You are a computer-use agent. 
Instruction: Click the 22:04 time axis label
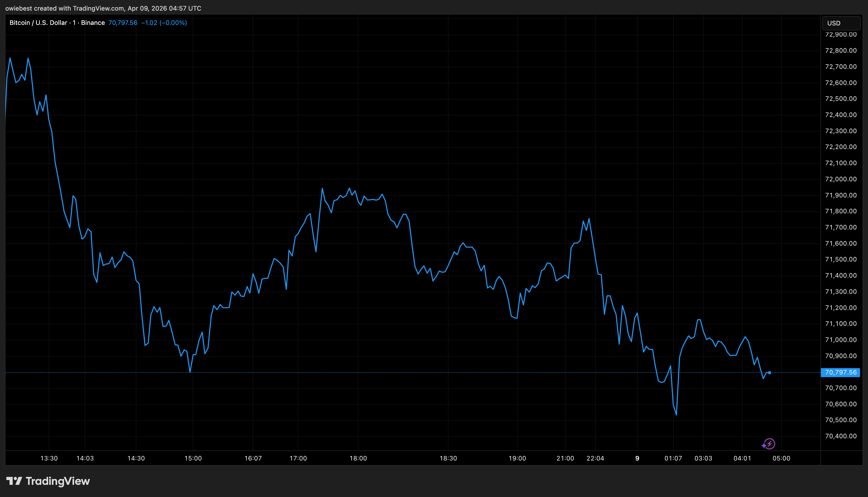pyautogui.click(x=595, y=458)
